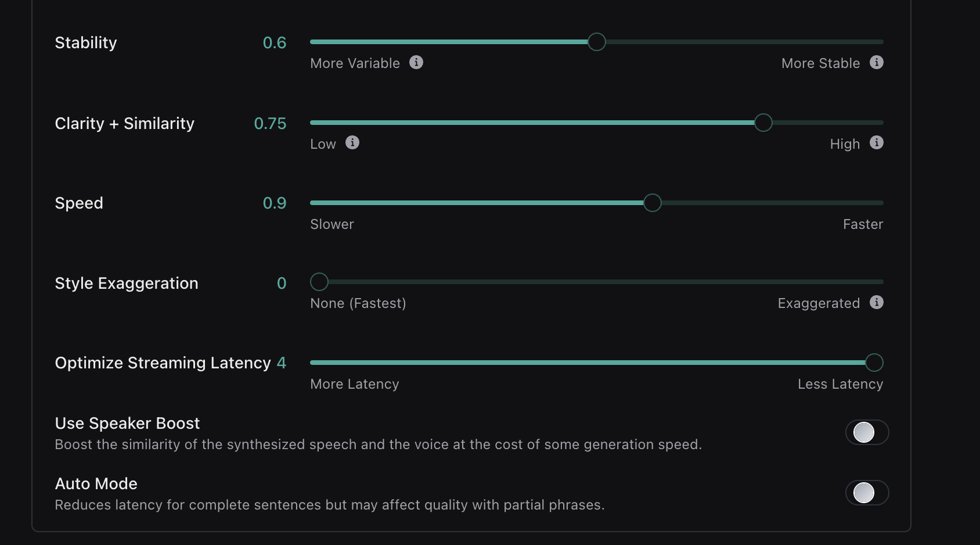Screen dimensions: 980x545
Task: Click the Style Exaggeration value 0
Action: pyautogui.click(x=282, y=284)
